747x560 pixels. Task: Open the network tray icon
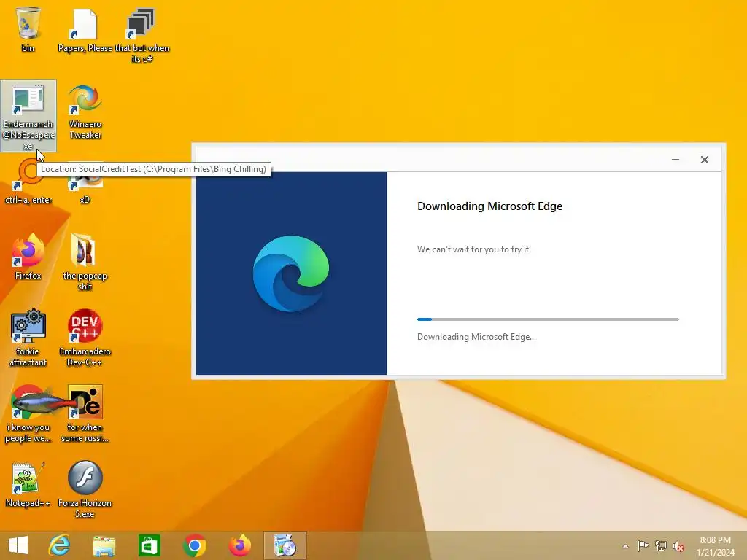click(661, 545)
